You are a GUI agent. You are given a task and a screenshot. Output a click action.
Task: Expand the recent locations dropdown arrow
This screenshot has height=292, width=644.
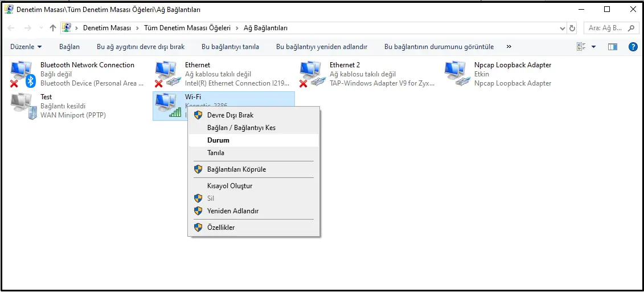[40, 29]
